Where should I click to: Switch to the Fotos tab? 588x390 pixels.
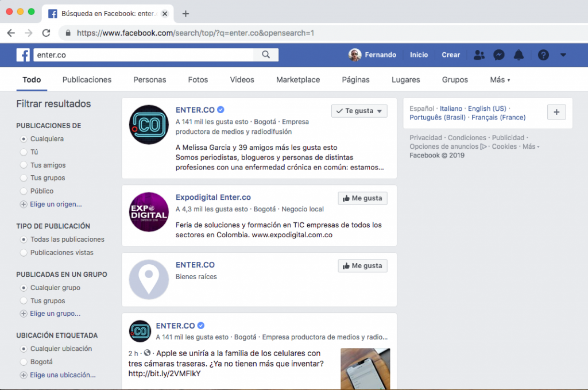pos(198,80)
